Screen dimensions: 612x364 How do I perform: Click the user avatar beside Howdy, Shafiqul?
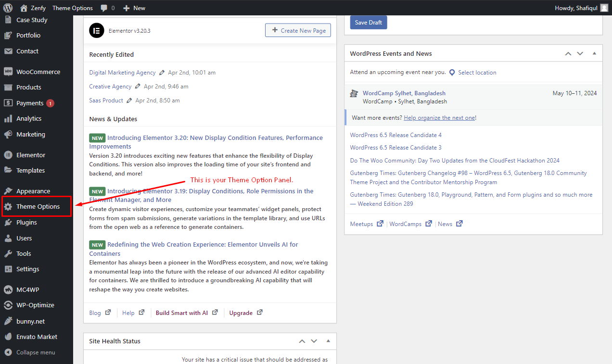pos(604,8)
